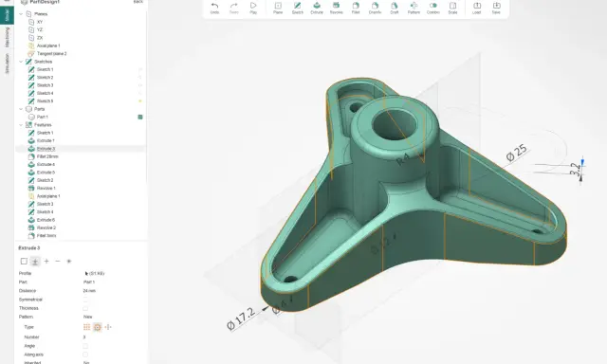Image resolution: width=607 pixels, height=364 pixels.
Task: Choose the circular pattern type icon
Action: (98, 327)
